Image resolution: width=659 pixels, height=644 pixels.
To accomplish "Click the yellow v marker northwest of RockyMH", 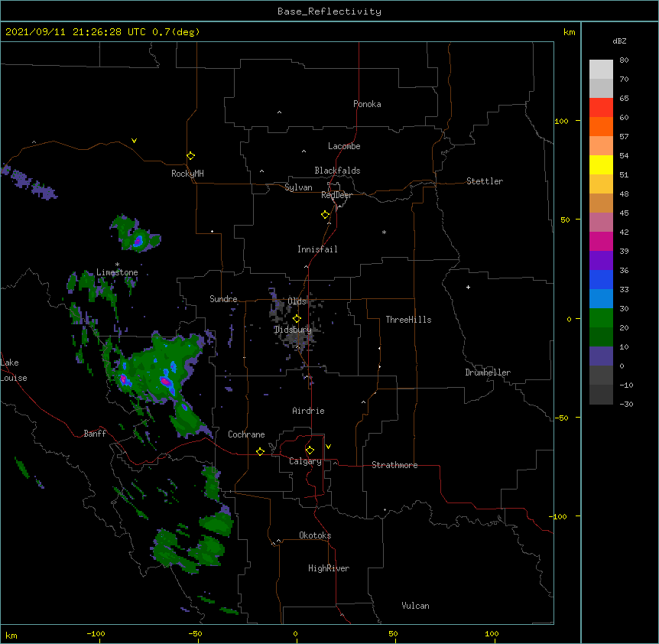I will point(134,141).
